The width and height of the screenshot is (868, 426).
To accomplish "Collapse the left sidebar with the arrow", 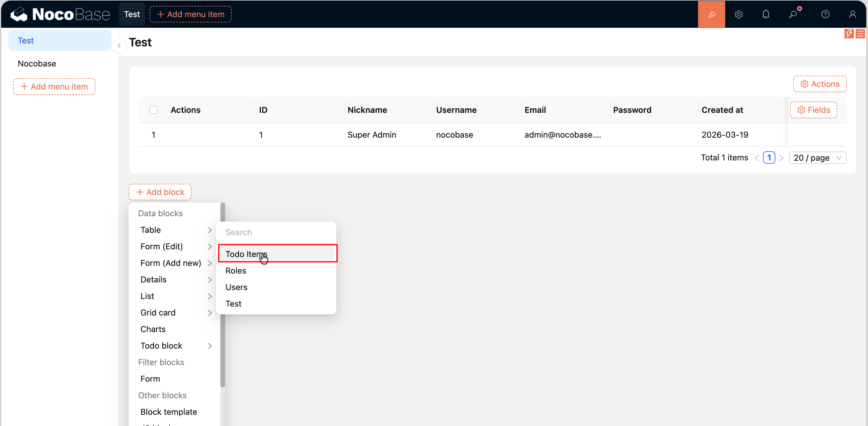I will click(119, 45).
